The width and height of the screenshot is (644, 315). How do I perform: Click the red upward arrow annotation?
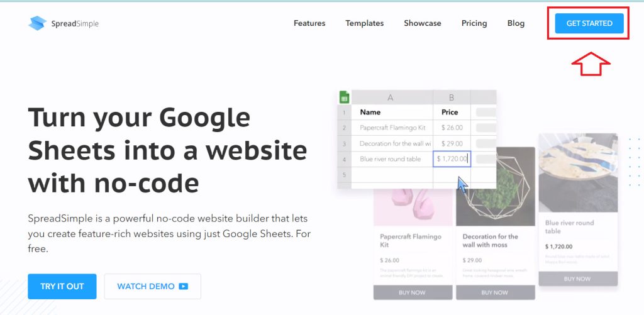click(591, 64)
